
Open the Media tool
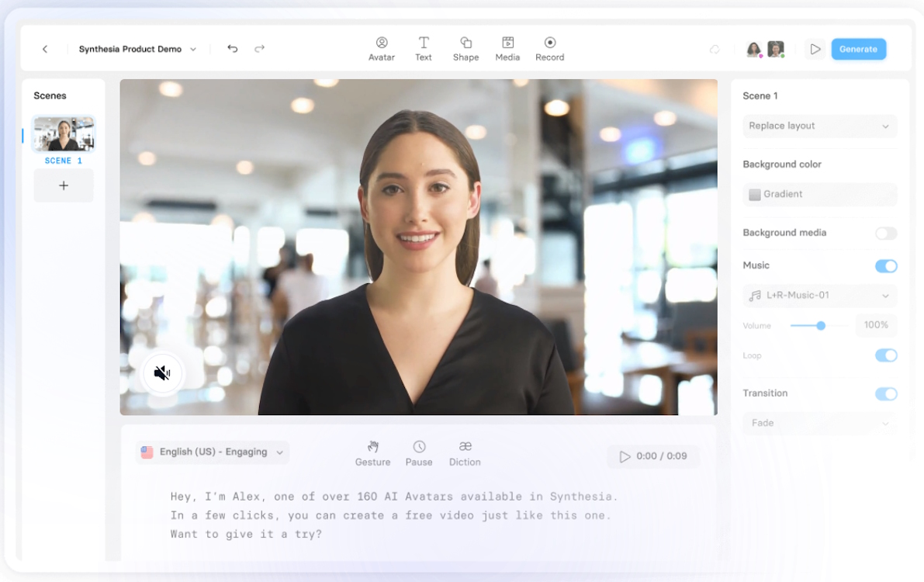507,48
